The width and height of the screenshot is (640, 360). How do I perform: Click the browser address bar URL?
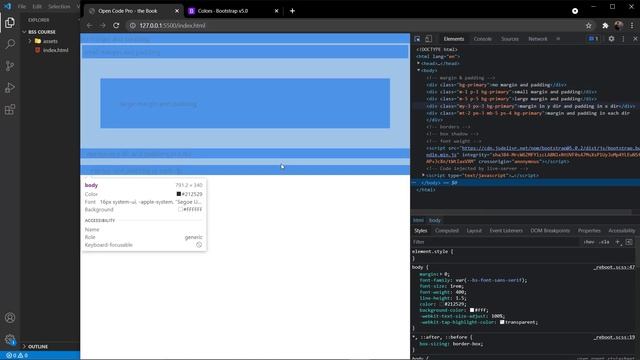(x=172, y=25)
